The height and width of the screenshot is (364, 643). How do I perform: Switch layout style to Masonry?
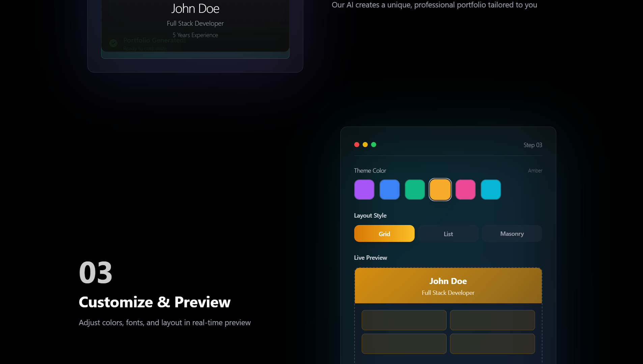[x=511, y=233]
